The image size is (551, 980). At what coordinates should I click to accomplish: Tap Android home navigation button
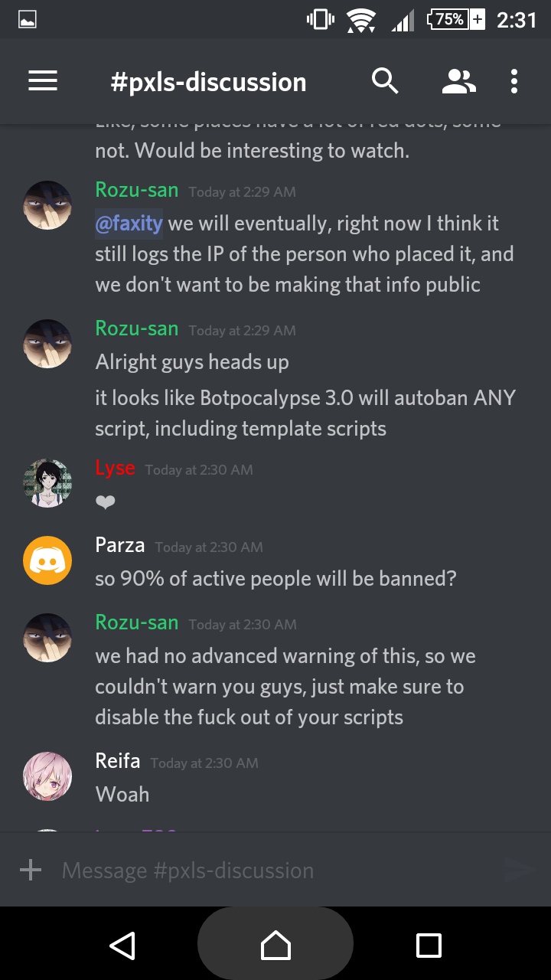point(275,946)
